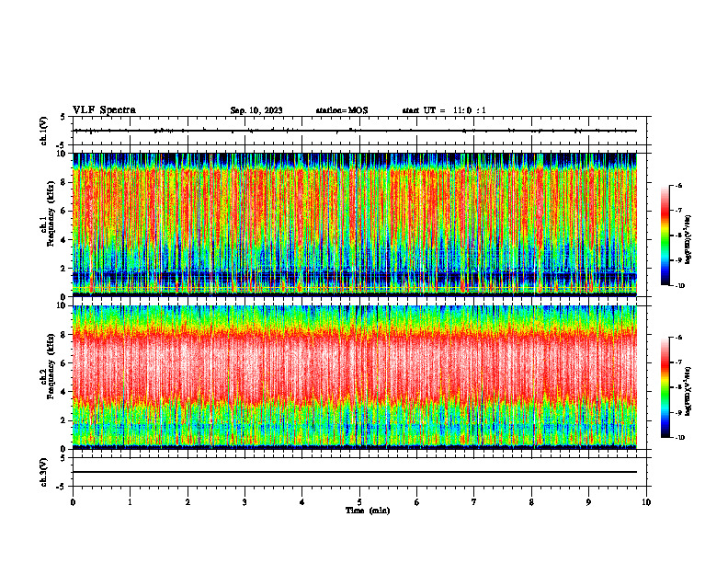This screenshot has width=728, height=563.
Task: Click time axis tick label '8'
Action: (531, 502)
